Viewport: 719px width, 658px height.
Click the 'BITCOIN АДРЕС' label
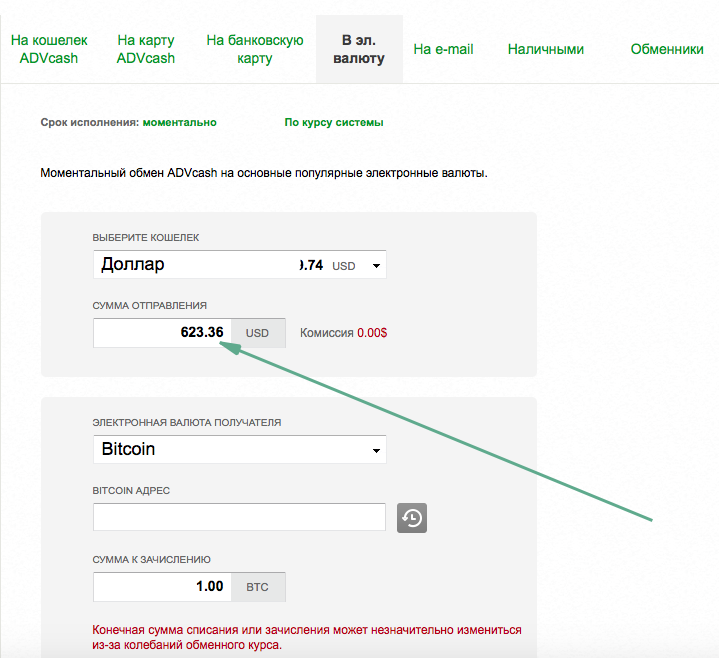[x=131, y=491]
